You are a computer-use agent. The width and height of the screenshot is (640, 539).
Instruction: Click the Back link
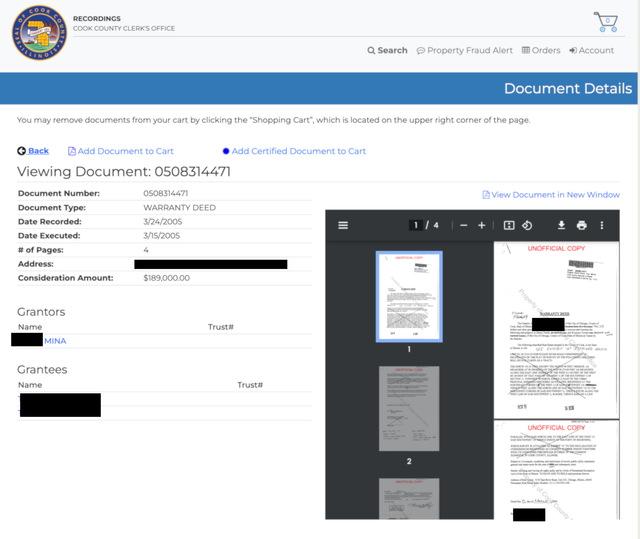point(33,151)
